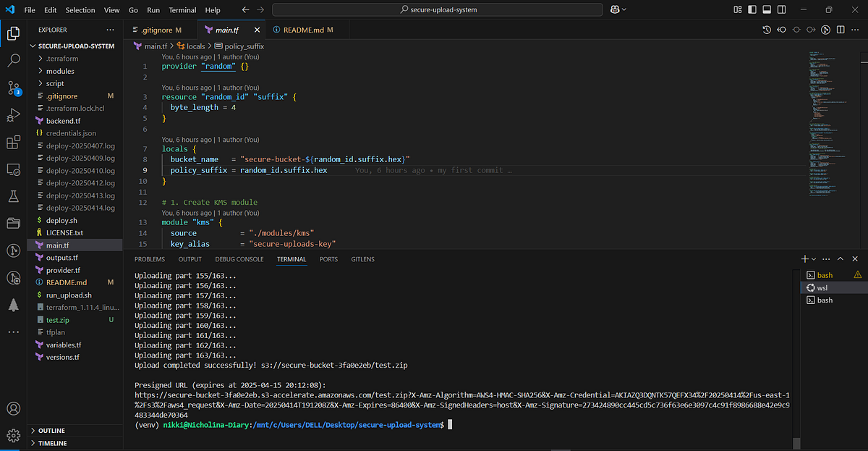The width and height of the screenshot is (868, 451).
Task: Switch to the PROBLEMS panel tab
Action: [x=150, y=259]
